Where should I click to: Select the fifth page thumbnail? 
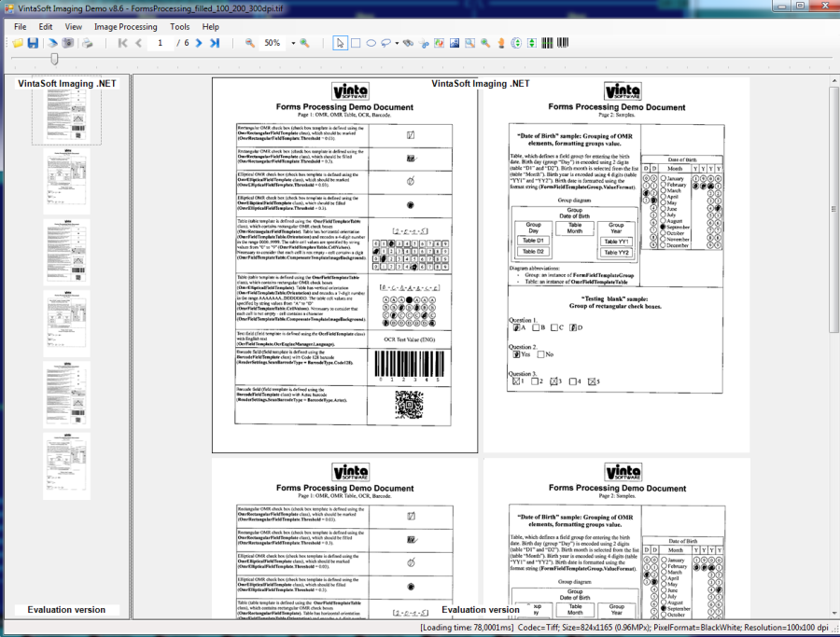coord(66,395)
